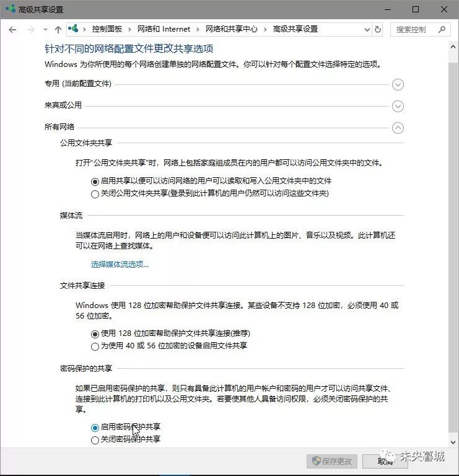459x476 pixels.
Task: Click the network icon in address bar
Action: point(73,29)
